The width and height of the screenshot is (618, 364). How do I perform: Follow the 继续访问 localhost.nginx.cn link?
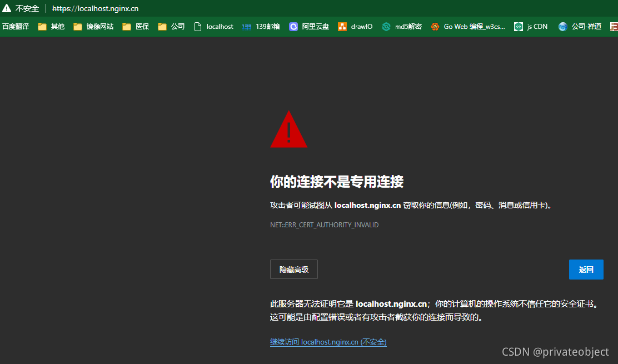click(328, 342)
